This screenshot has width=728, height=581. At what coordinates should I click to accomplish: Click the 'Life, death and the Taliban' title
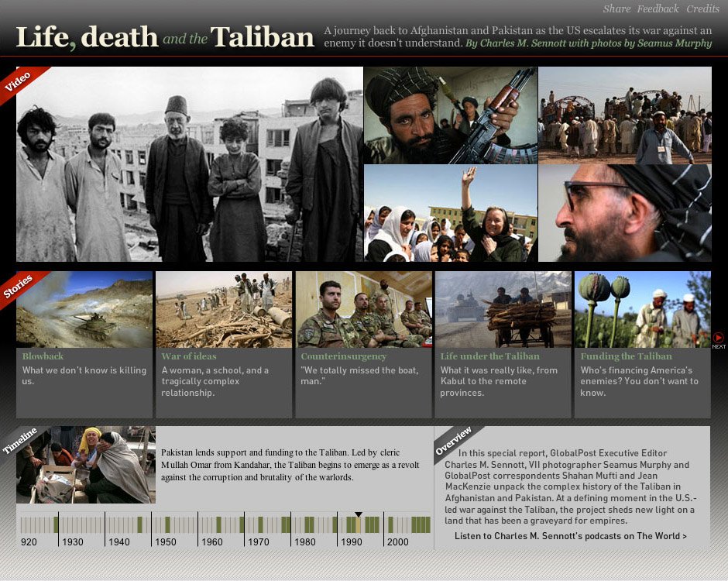(x=165, y=36)
